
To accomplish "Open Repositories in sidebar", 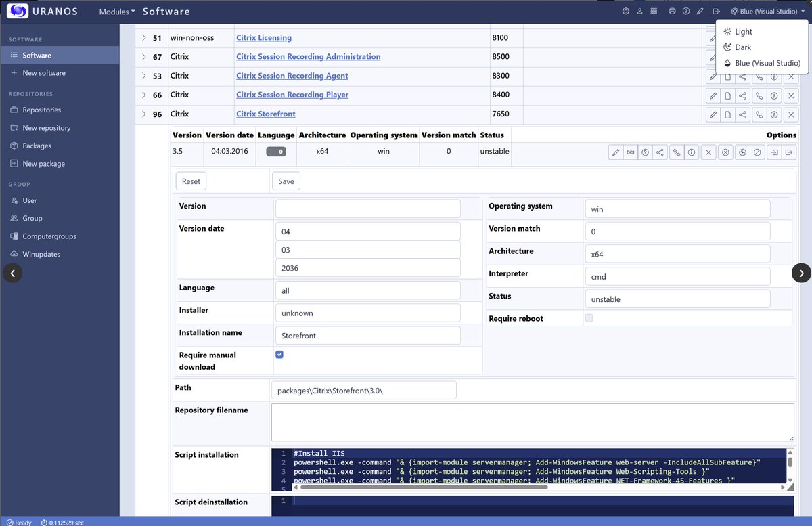I will click(60, 110).
